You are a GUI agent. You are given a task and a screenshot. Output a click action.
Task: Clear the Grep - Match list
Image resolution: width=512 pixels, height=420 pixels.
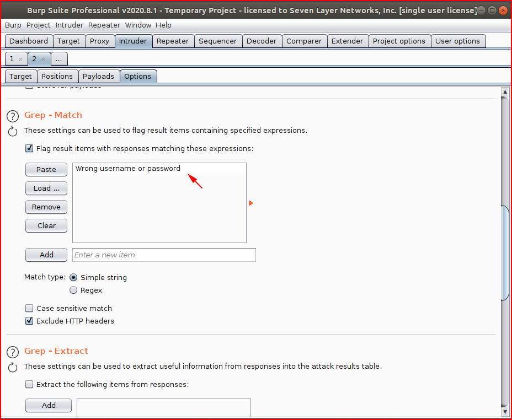(46, 225)
